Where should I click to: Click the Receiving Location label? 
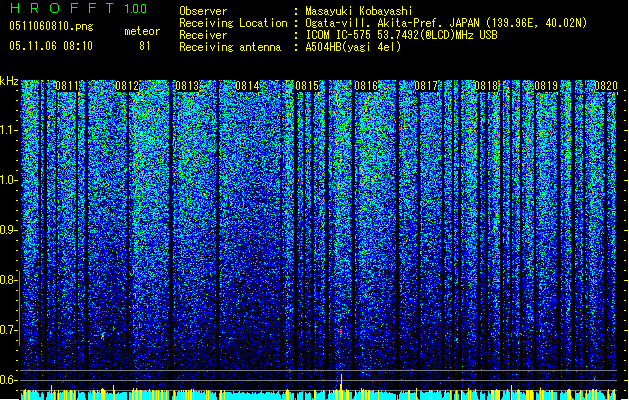click(x=233, y=23)
